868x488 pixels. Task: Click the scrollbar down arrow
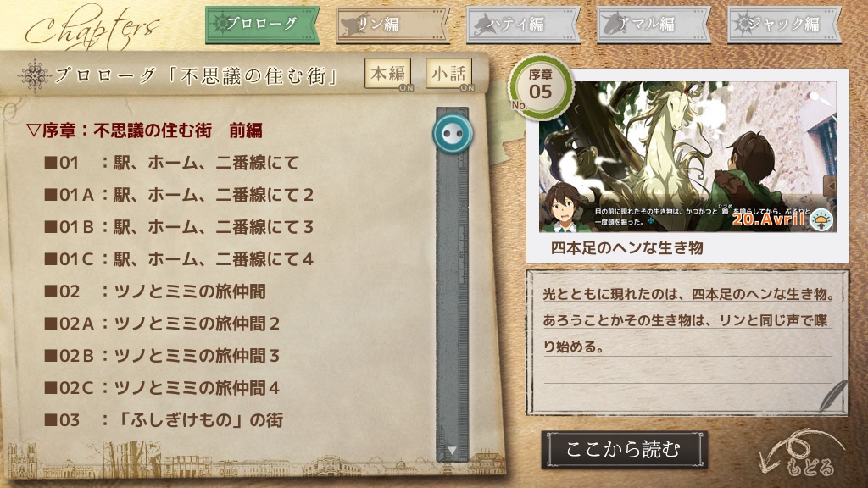[x=453, y=451]
